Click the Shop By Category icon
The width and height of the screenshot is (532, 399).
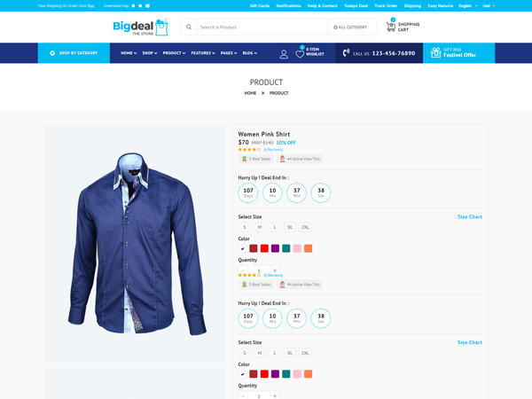point(52,53)
